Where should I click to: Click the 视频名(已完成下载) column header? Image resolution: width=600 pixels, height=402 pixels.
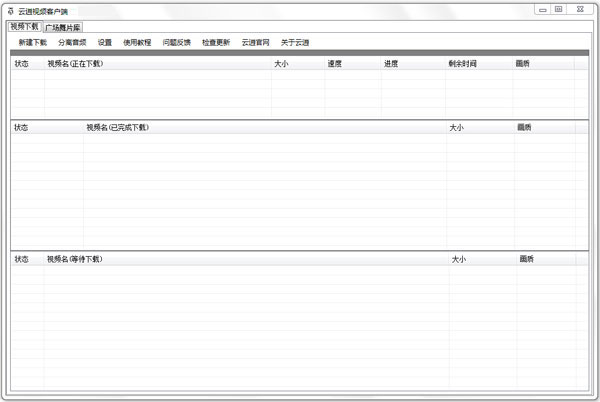coord(117,127)
